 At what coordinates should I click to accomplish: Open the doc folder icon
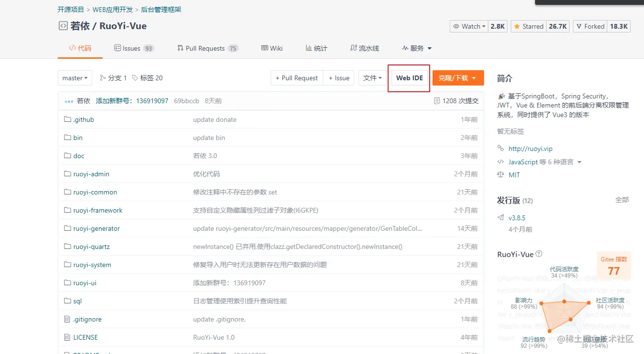67,156
